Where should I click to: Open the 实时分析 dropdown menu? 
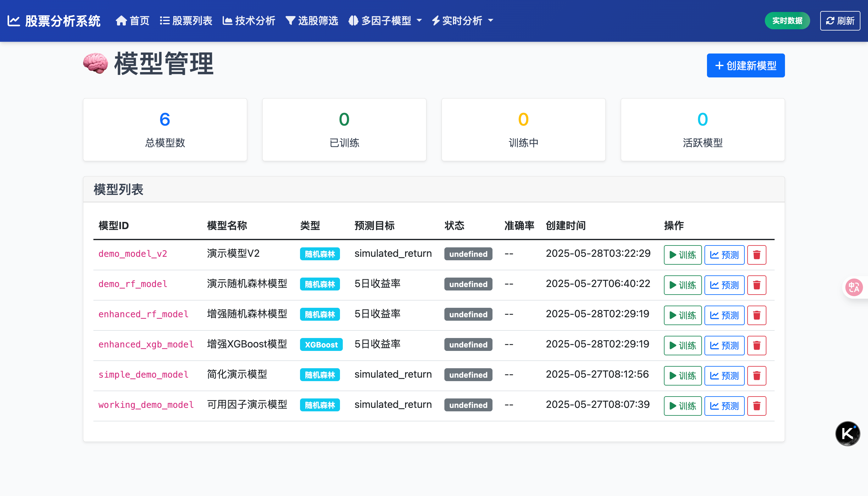coord(463,21)
